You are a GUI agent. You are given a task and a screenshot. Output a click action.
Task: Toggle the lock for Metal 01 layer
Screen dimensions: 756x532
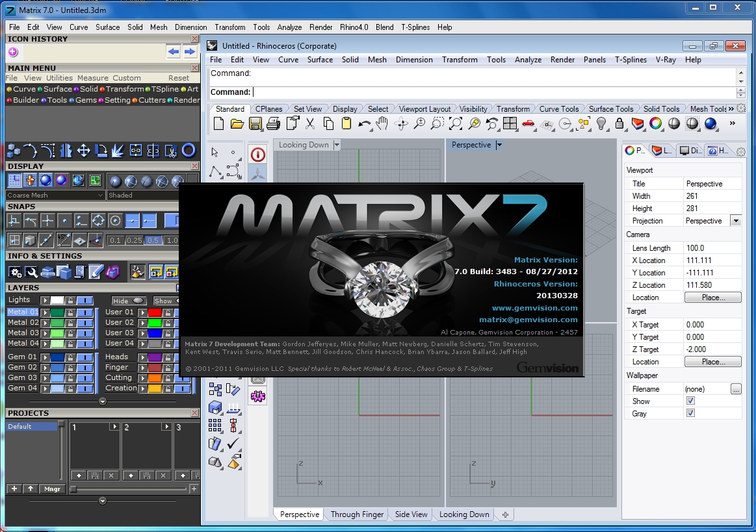tap(70, 312)
